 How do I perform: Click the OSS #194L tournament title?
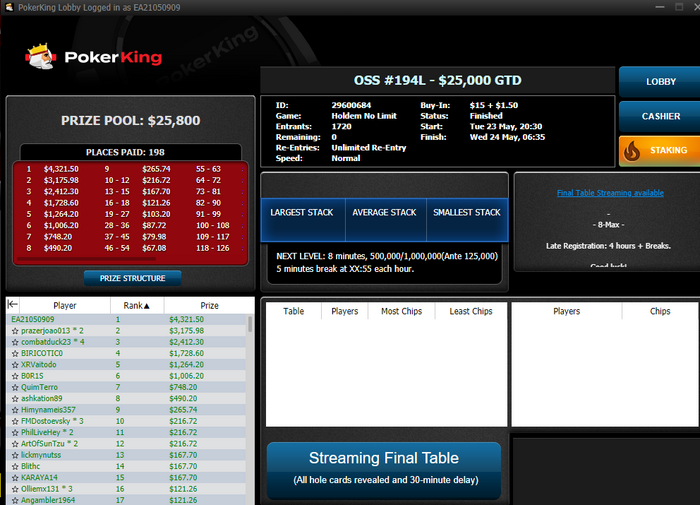point(438,80)
